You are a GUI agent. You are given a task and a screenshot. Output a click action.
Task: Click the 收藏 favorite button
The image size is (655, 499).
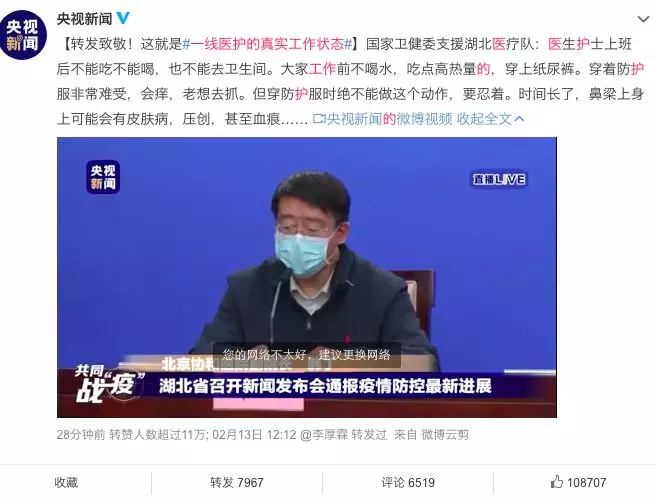point(66,483)
